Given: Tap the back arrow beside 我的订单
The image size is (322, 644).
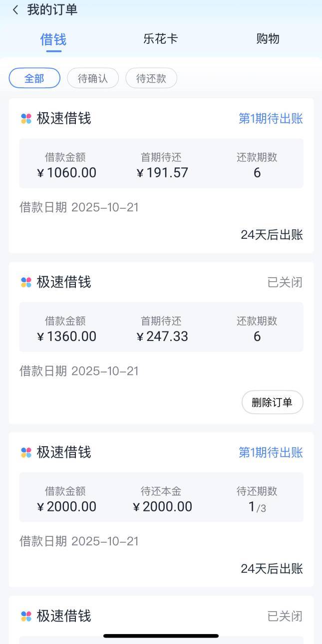Looking at the screenshot, I should click(x=15, y=10).
